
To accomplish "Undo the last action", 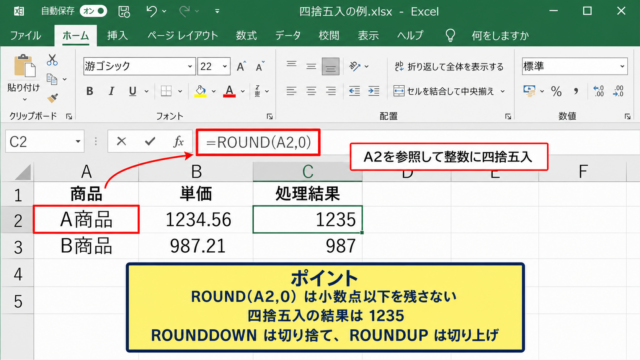I will (x=151, y=11).
